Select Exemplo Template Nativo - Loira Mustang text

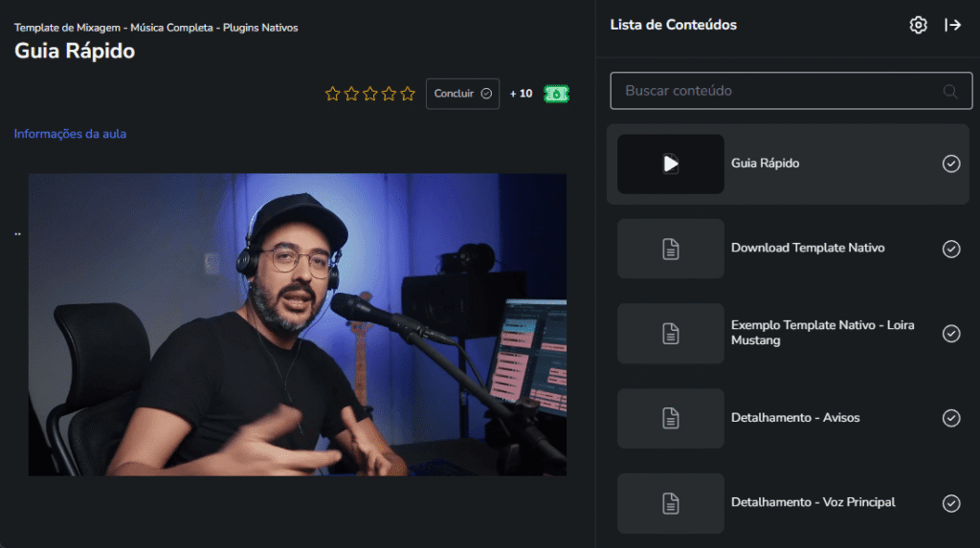click(x=822, y=333)
